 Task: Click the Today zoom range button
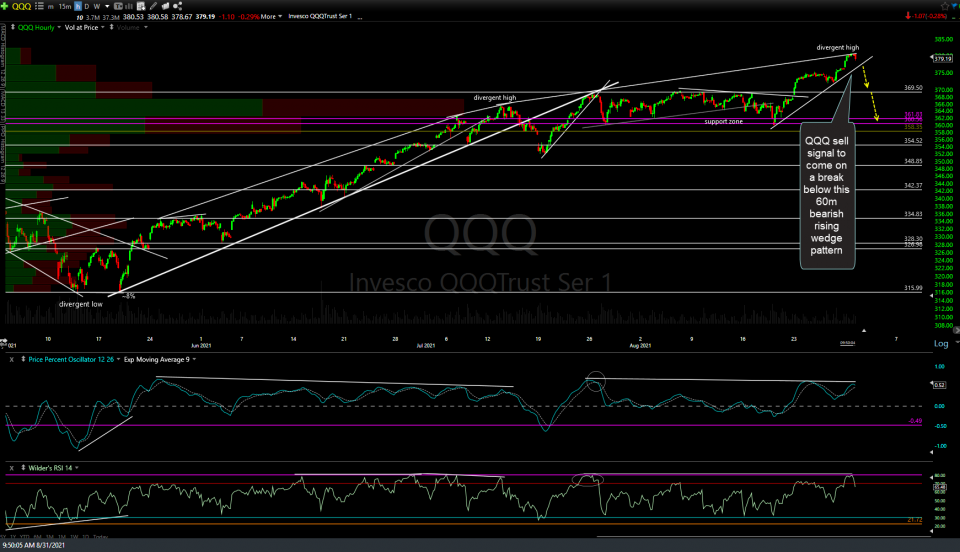(x=100, y=537)
